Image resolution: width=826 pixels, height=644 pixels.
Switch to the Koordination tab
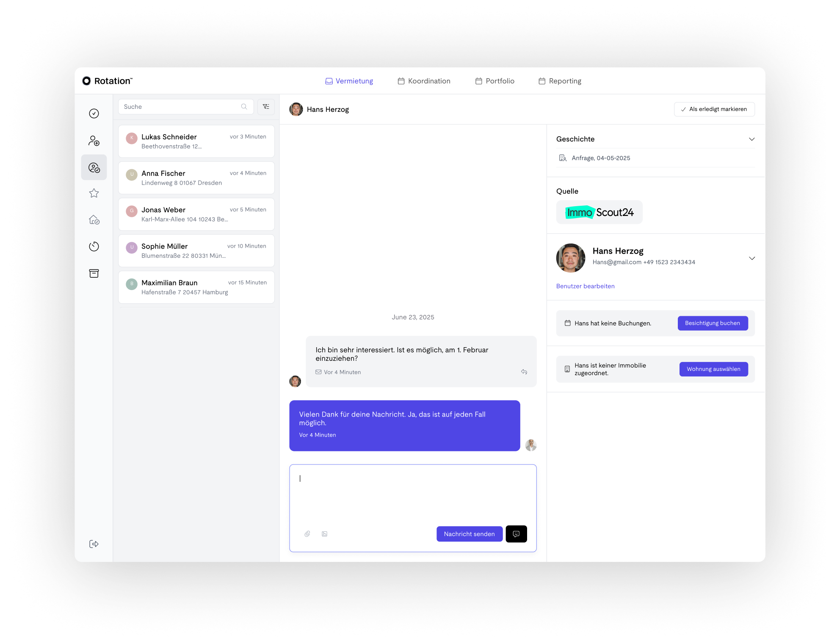point(424,81)
